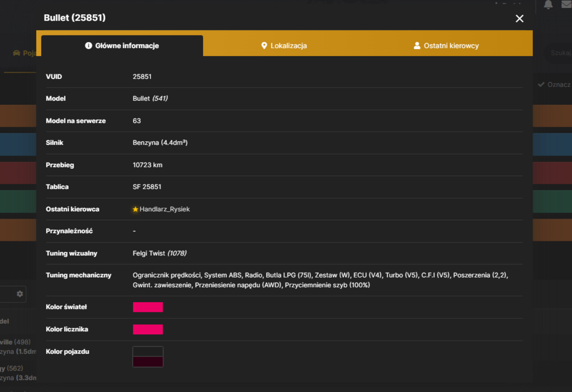Screen dimensions: 572x392
Task: Click the Szukaj search field behind the dialog
Action: (x=559, y=53)
